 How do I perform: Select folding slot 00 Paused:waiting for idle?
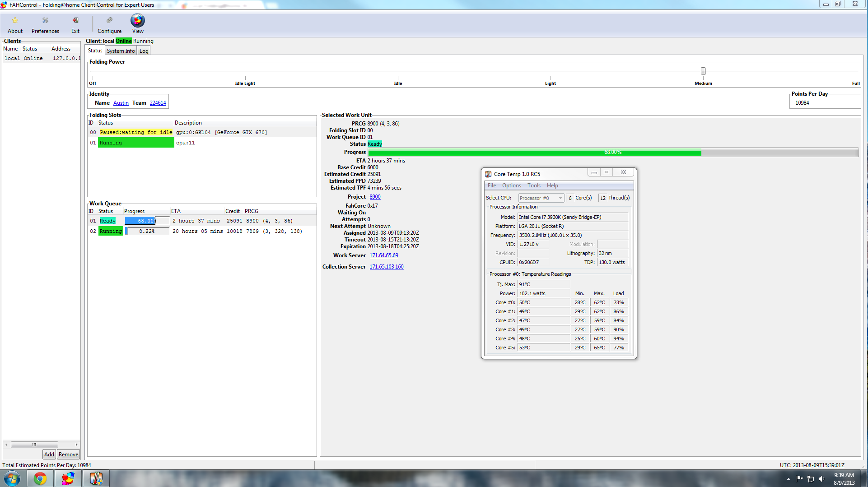(202, 132)
